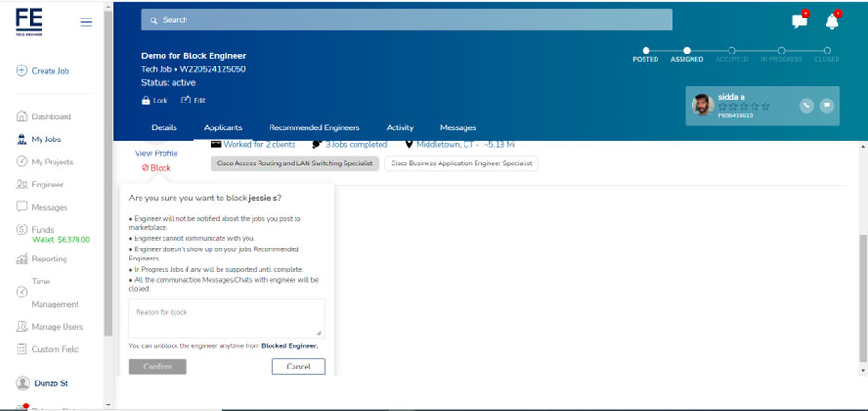
Task: Click the Create Job link
Action: (51, 71)
